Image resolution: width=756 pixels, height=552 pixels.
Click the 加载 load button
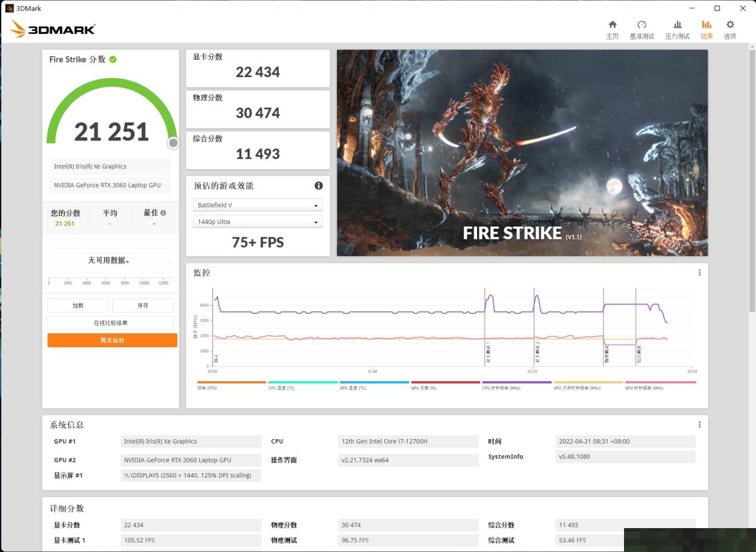[x=78, y=305]
